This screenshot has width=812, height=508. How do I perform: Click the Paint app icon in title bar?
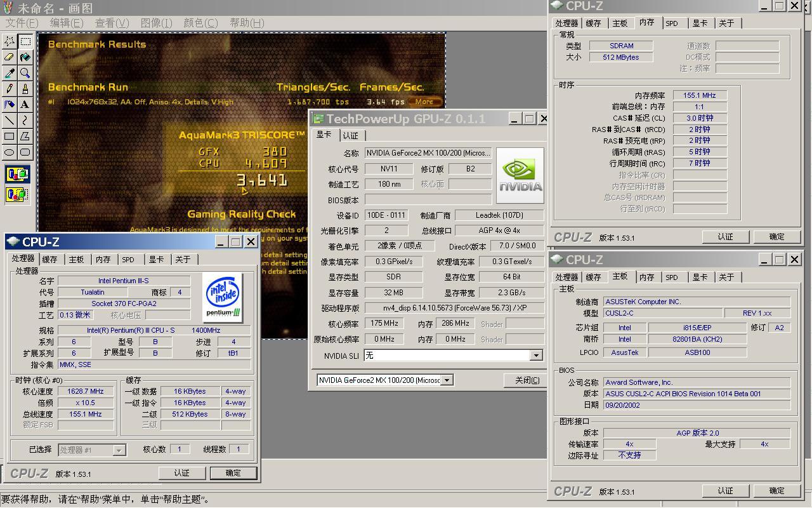[8, 8]
